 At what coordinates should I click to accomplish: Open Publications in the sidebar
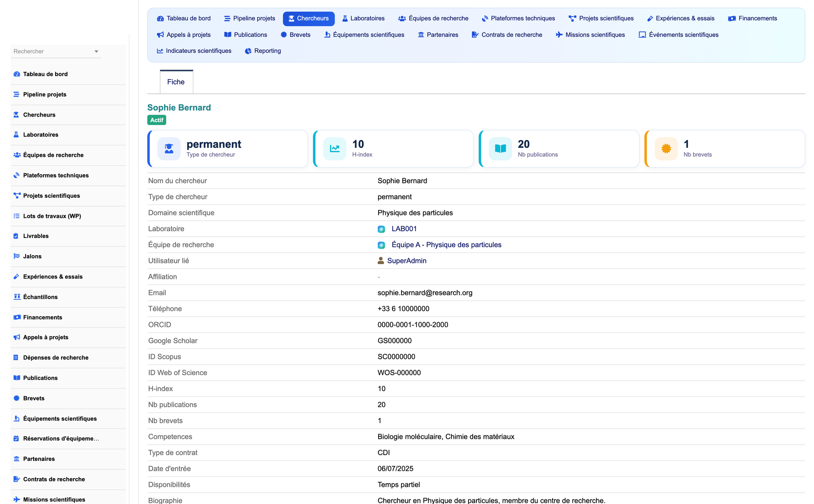pyautogui.click(x=40, y=378)
